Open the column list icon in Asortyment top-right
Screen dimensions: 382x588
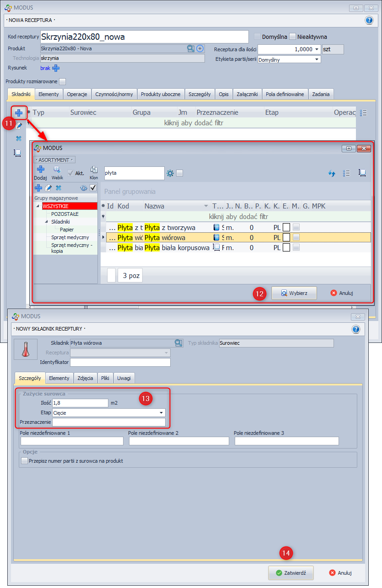(x=346, y=173)
